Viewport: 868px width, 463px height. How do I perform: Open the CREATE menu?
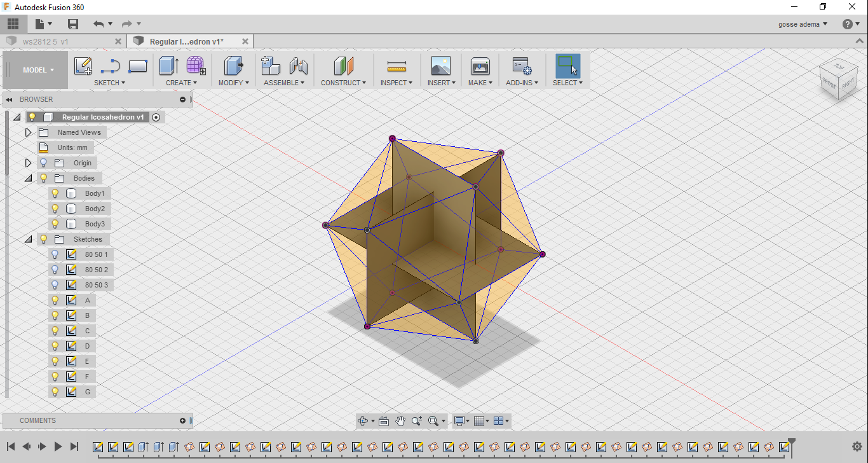(x=181, y=83)
